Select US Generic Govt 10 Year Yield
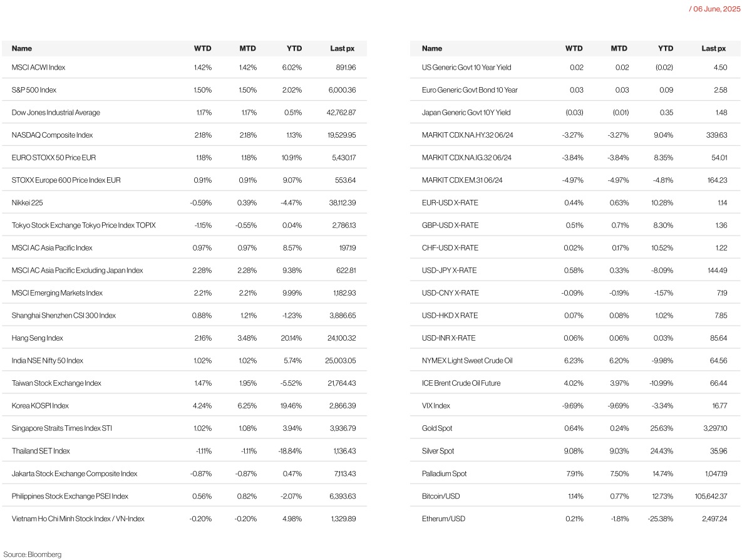The height and width of the screenshot is (560, 747). coord(466,68)
